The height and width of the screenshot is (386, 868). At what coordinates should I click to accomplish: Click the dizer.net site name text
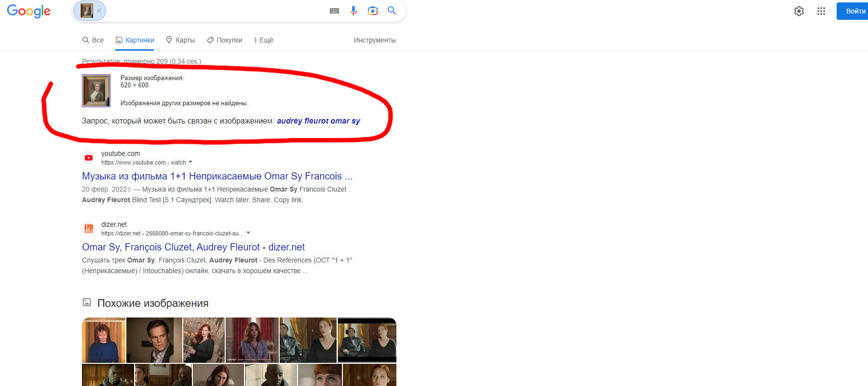pyautogui.click(x=114, y=224)
